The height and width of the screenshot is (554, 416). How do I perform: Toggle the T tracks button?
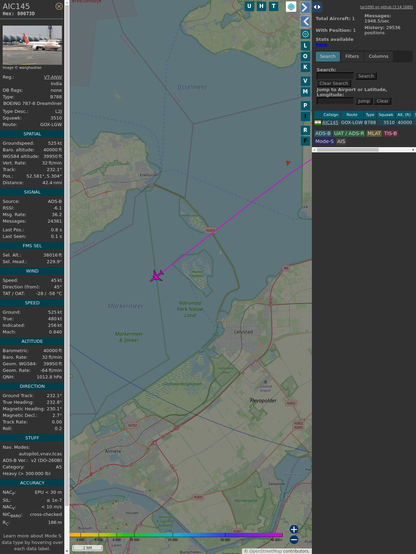[x=273, y=6]
